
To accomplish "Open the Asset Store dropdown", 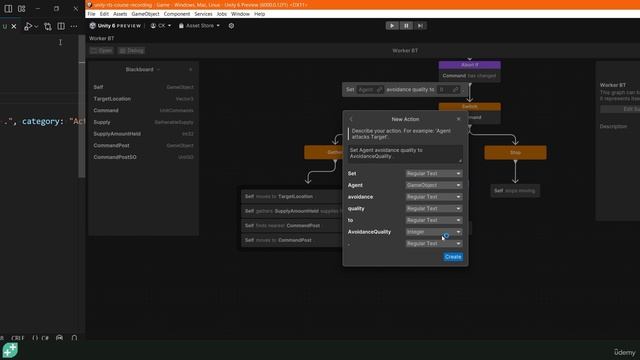I will click(199, 26).
